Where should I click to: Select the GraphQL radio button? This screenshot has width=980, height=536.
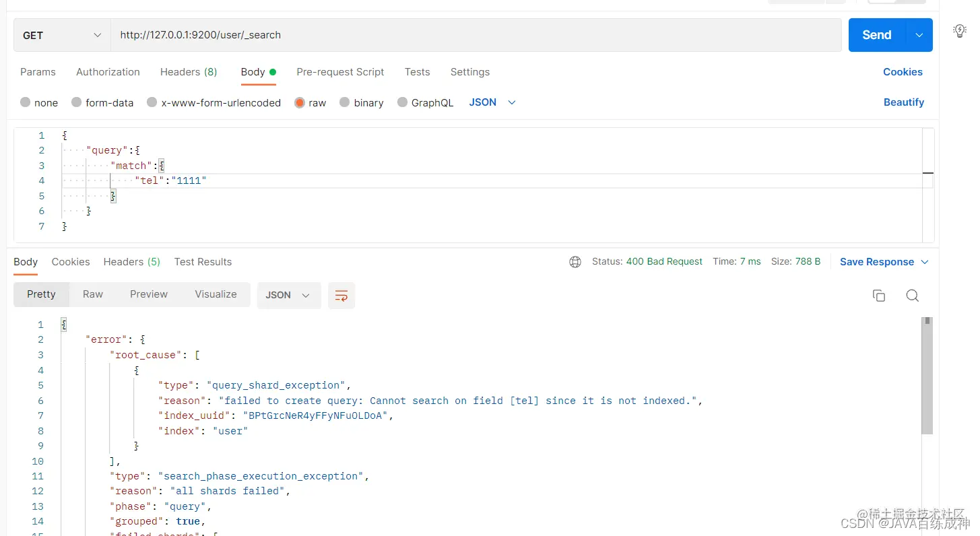point(403,102)
